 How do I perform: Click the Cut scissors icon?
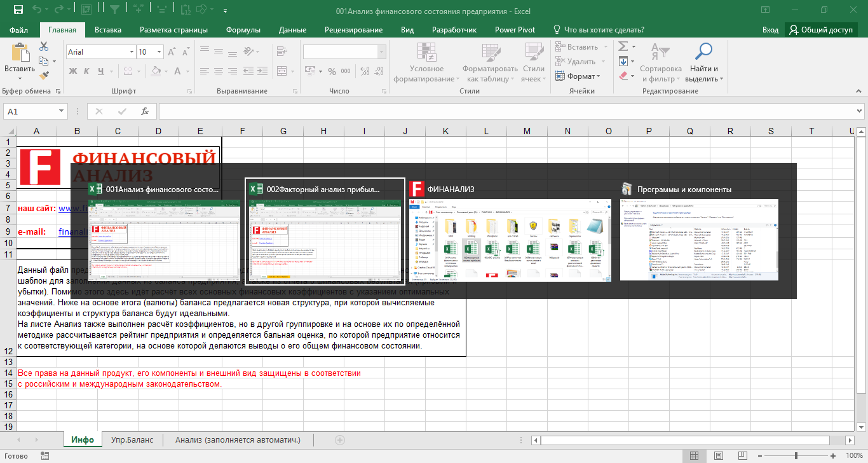coord(44,46)
